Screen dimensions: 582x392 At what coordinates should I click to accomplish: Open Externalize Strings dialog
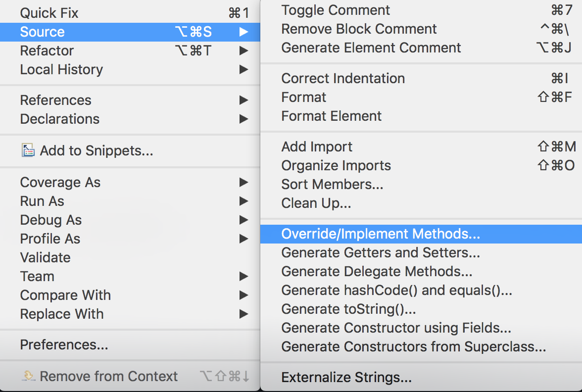[x=345, y=377]
